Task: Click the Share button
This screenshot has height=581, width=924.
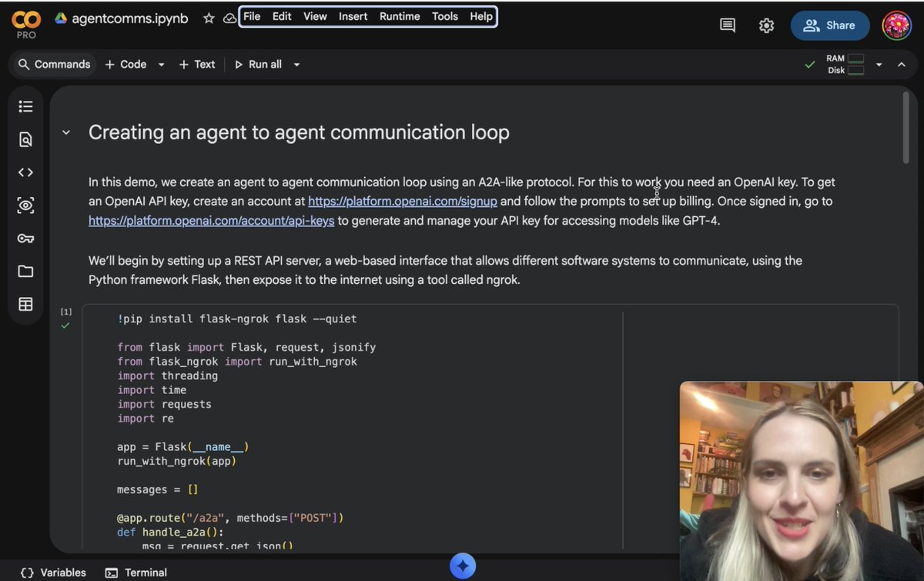Action: coord(829,25)
